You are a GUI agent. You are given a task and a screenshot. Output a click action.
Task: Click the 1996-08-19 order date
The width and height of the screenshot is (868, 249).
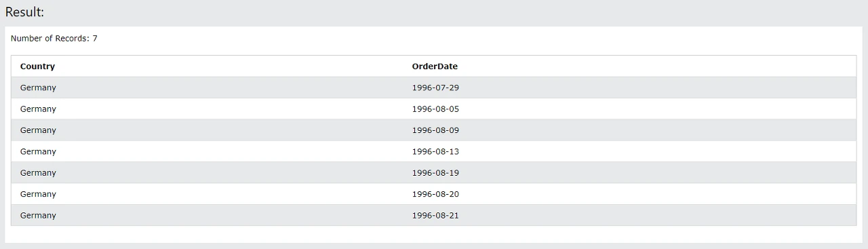coord(435,173)
